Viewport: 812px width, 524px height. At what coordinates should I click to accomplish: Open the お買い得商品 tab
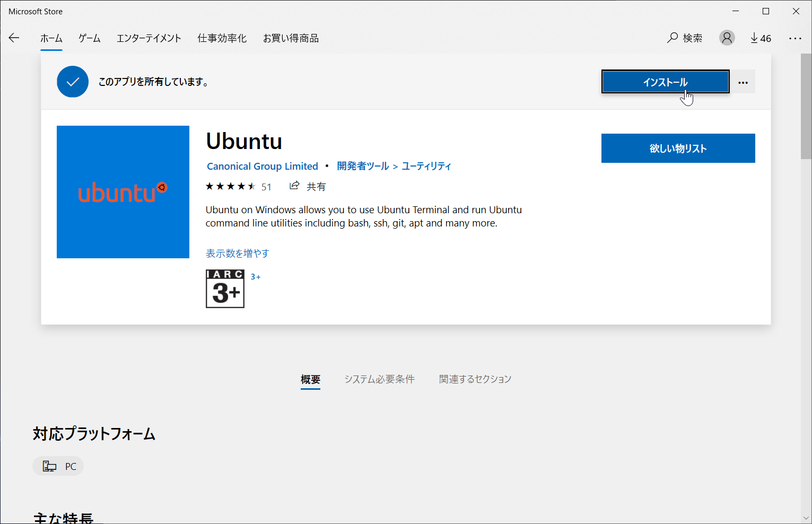291,38
